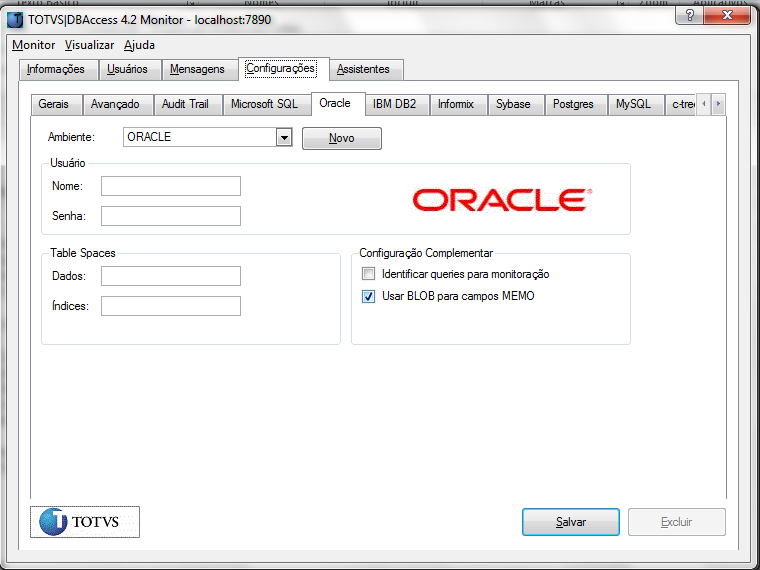Click the Senha password input field

point(171,216)
